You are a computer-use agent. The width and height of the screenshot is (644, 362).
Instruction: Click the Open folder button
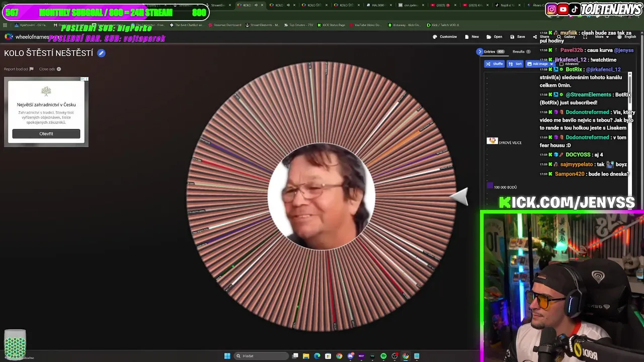[495, 37]
